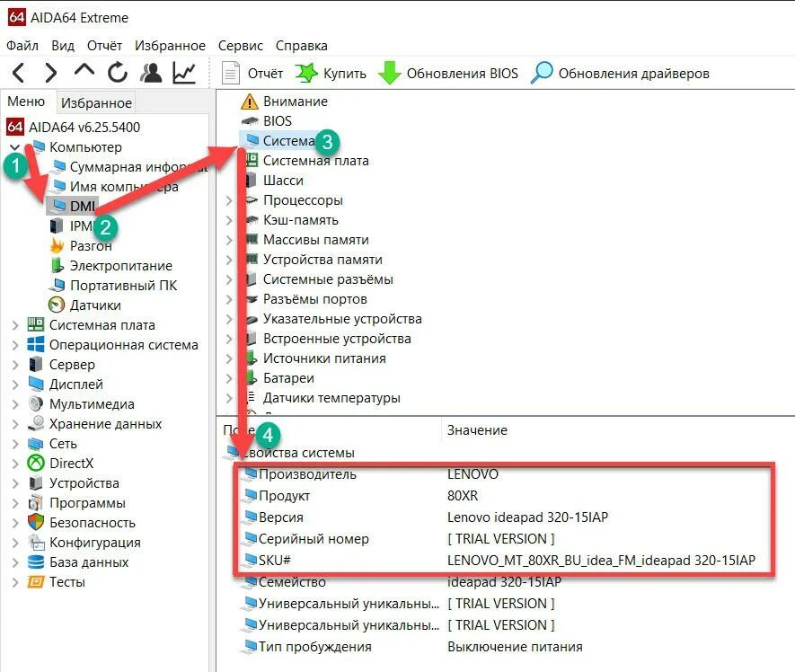The height and width of the screenshot is (672, 795).
Task: Go forward with the right arrow icon
Action: click(50, 73)
